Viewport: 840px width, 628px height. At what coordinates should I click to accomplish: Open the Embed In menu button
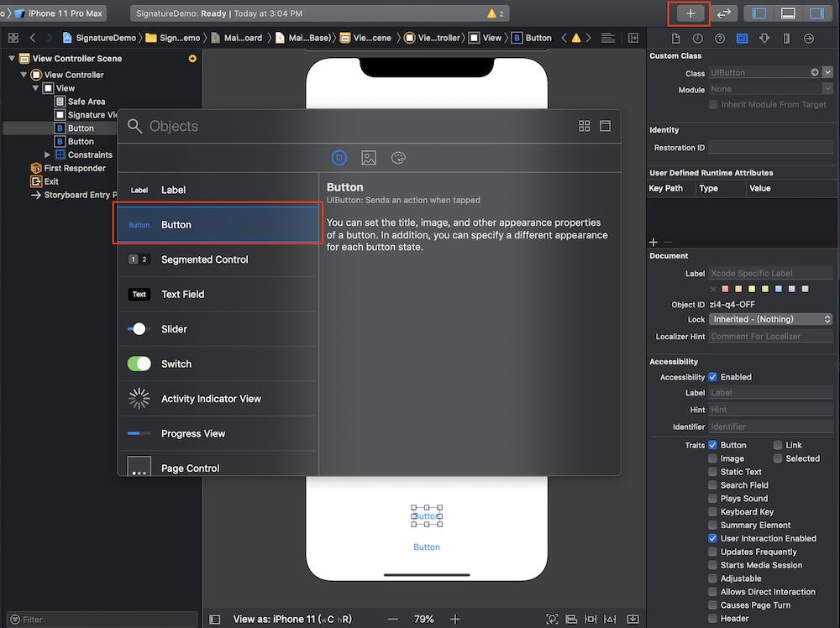point(633,620)
